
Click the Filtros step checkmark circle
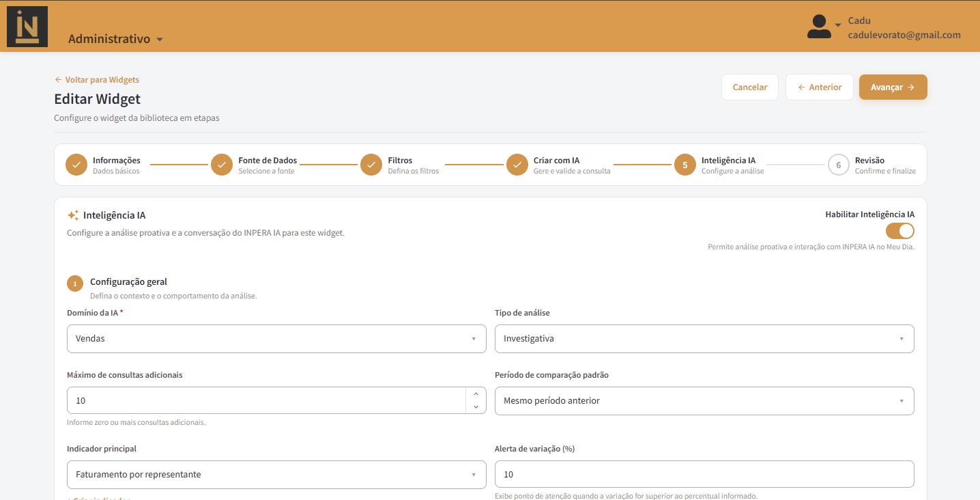point(371,165)
